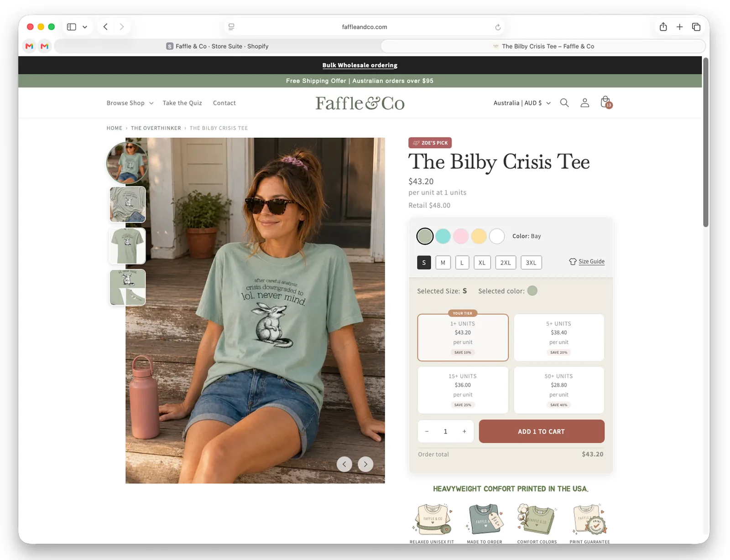Open a new tab with plus icon
The height and width of the screenshot is (560, 730).
click(679, 27)
